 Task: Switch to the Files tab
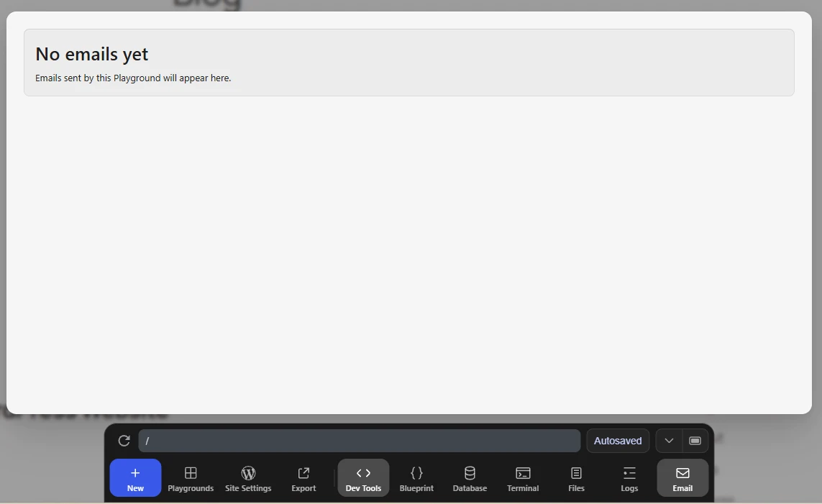(576, 478)
